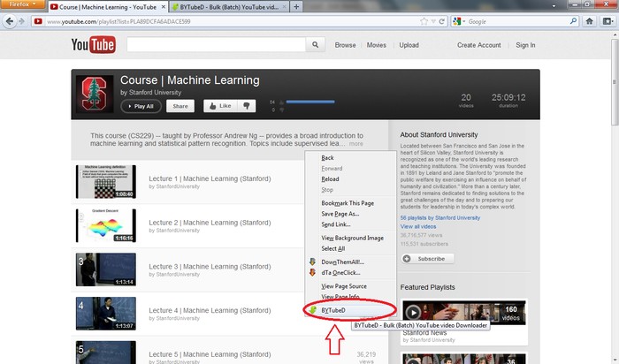Open Lecture 5 Machine Learning title
Screen dimensions: 619x364
point(210,354)
